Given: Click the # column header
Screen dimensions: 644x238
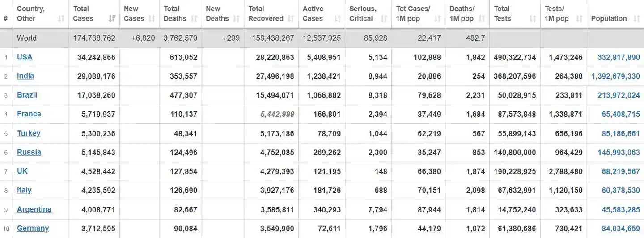Looking at the screenshot, I should point(6,19).
